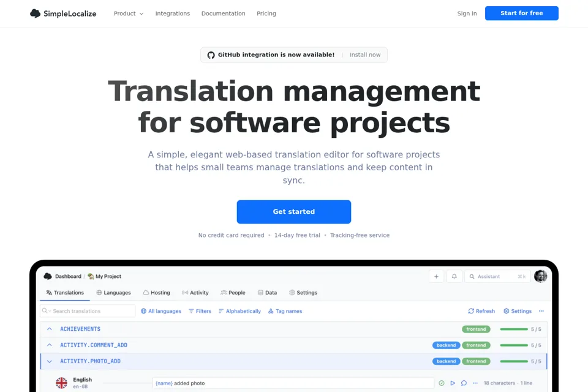
Task: Click the ACHIEVEMENTS key name
Action: [80, 329]
